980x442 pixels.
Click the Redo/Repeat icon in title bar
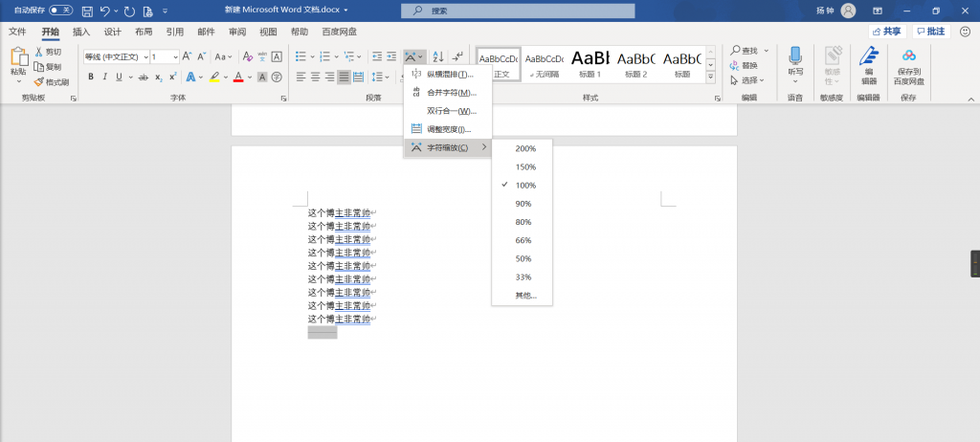tap(129, 11)
